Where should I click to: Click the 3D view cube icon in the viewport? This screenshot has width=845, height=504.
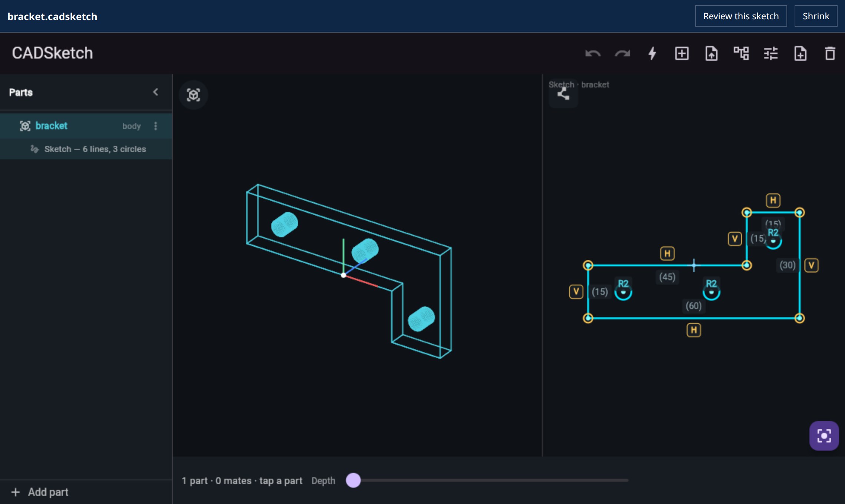click(193, 95)
